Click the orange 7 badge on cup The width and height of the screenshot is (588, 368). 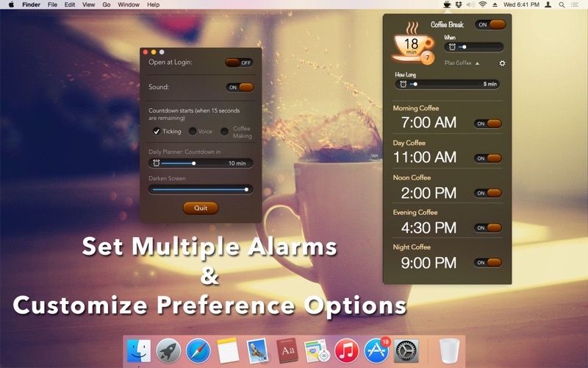[x=428, y=57]
